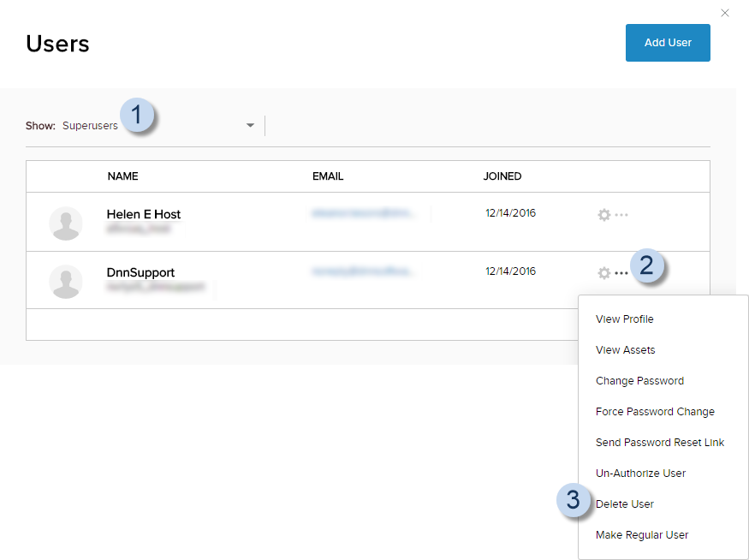Click Helen E Host avatar thumbnail

[66, 223]
